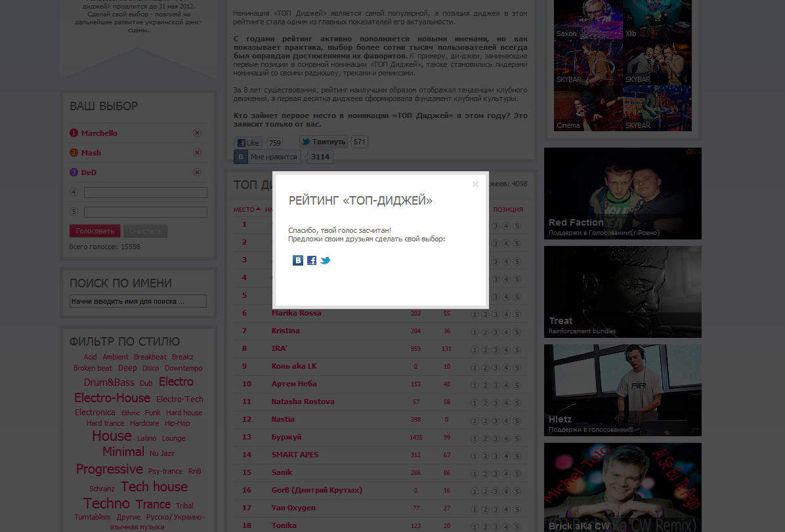Open the Cinema photo thumbnail
The image size is (785, 532).
(x=588, y=109)
